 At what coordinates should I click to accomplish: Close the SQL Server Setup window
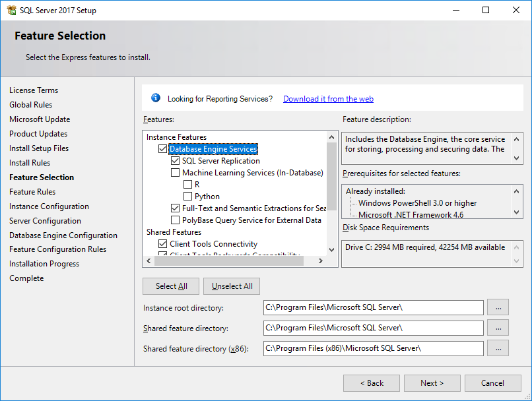tap(516, 10)
